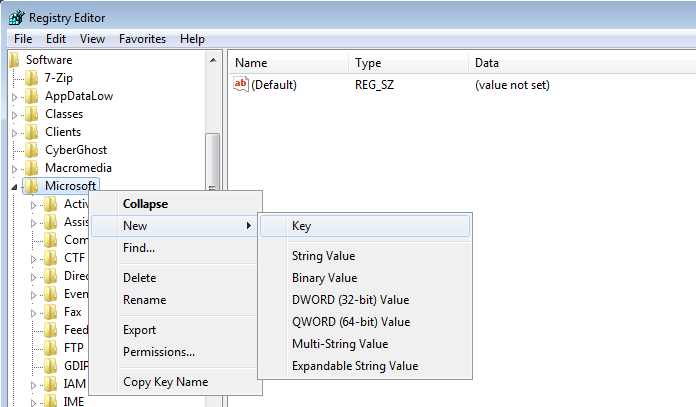This screenshot has height=407, width=696.
Task: Click Permissions... in the context menu
Action: pyautogui.click(x=159, y=352)
